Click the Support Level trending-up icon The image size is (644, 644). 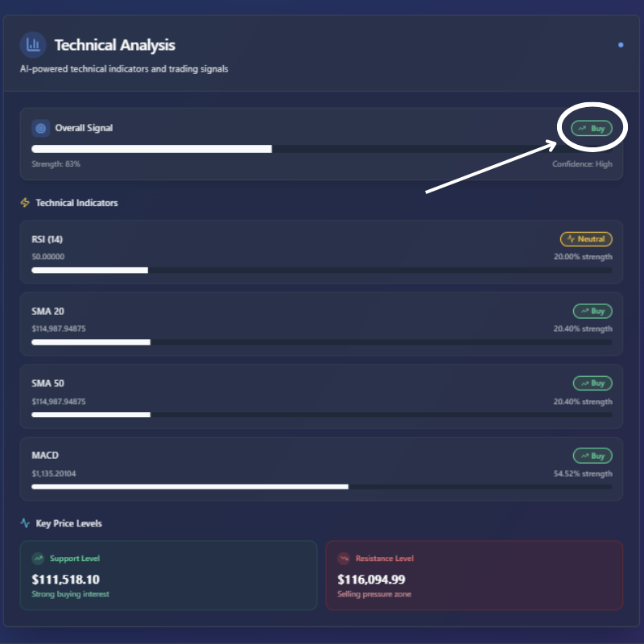38,558
